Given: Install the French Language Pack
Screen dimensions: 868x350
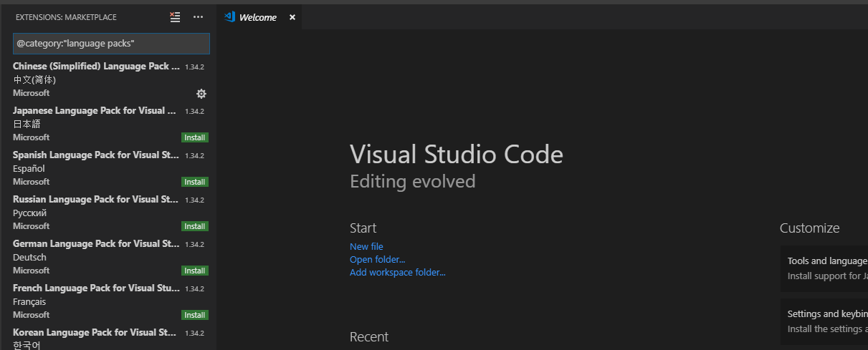Looking at the screenshot, I should [x=195, y=315].
